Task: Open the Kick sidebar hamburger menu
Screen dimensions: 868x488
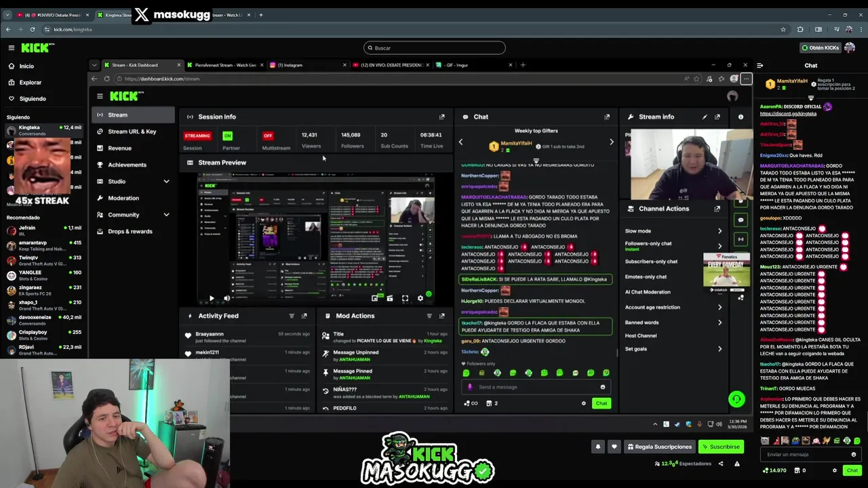Action: (x=12, y=47)
